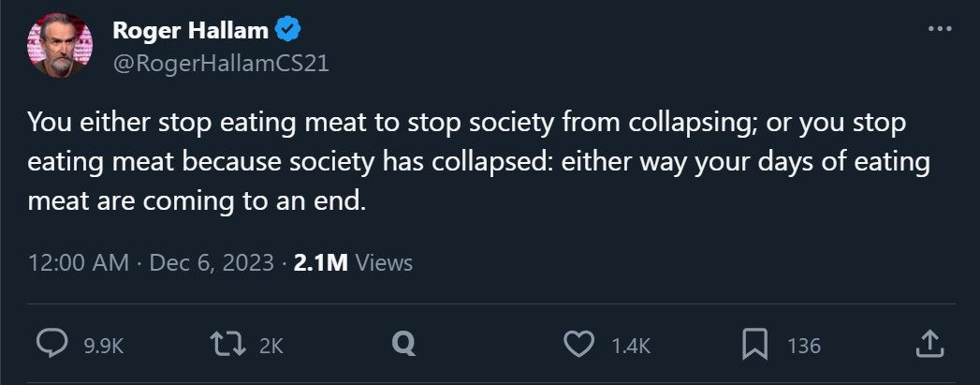Click the Views label
Image resolution: width=980 pixels, height=385 pixels.
(385, 263)
